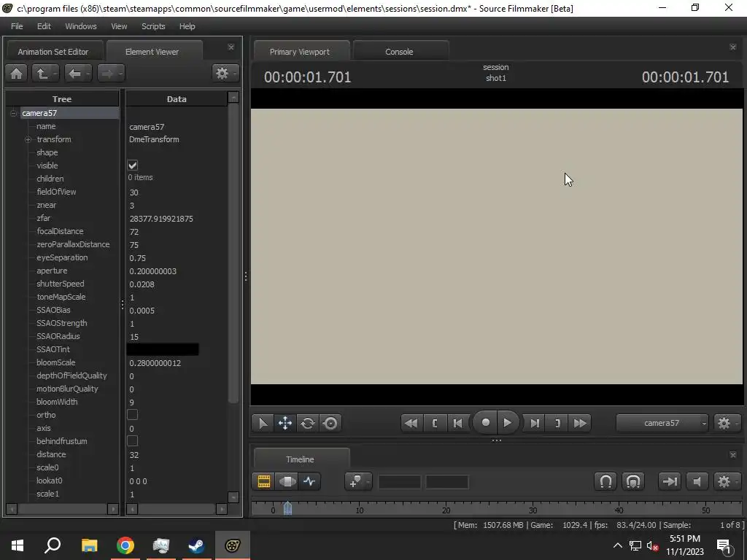This screenshot has height=560, width=747.
Task: Click the timeline playhead marker
Action: (287, 508)
